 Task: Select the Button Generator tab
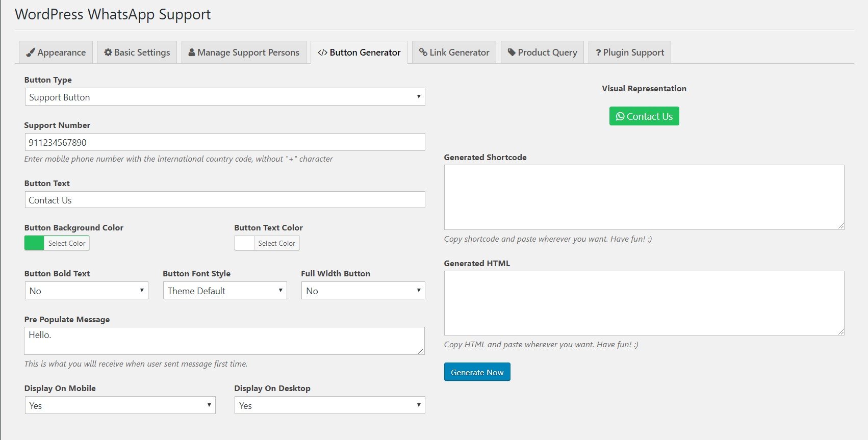point(359,53)
